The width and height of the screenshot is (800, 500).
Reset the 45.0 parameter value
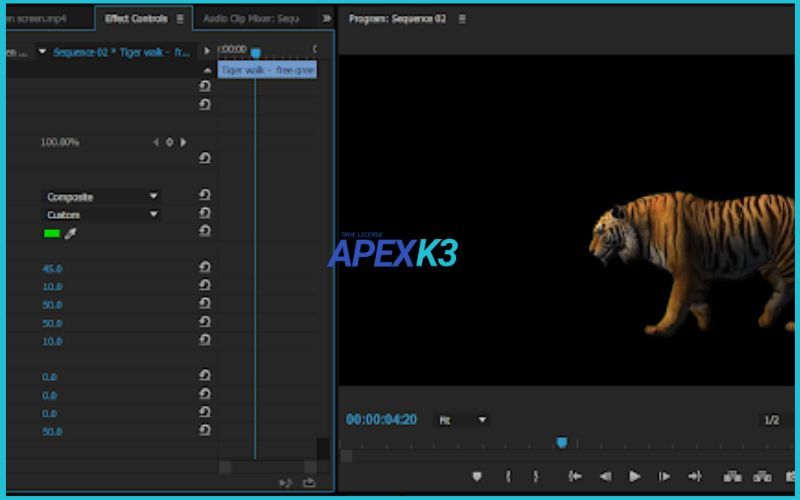(205, 268)
